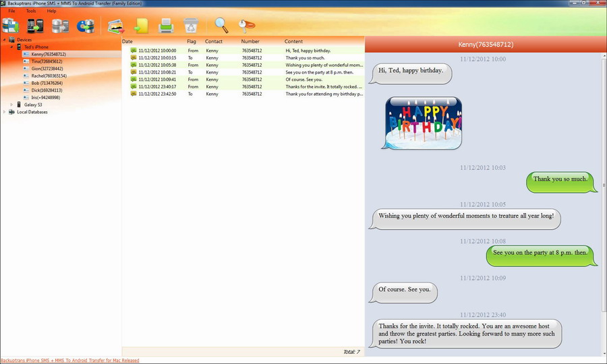
Task: Select the 10:09:41 'Of course. See you.' row
Action: pos(243,80)
